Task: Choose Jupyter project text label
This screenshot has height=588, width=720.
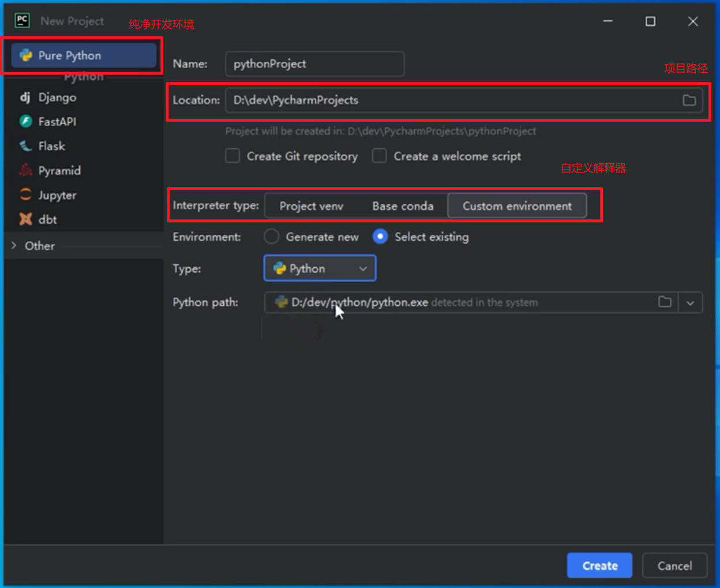Action: coord(57,195)
